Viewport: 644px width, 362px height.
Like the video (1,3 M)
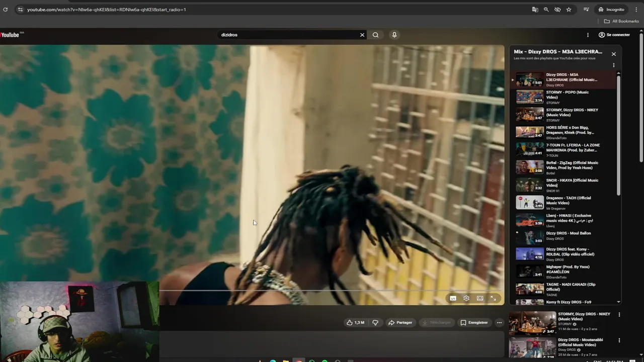(x=355, y=322)
